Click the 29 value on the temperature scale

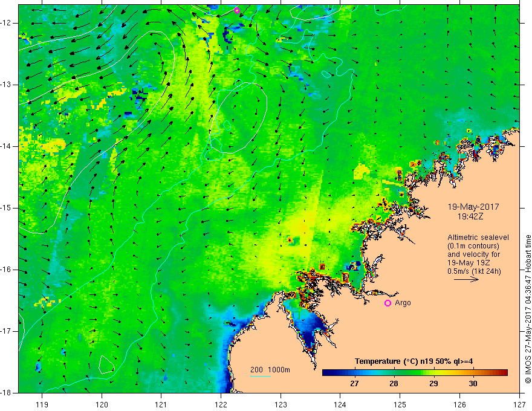(433, 384)
